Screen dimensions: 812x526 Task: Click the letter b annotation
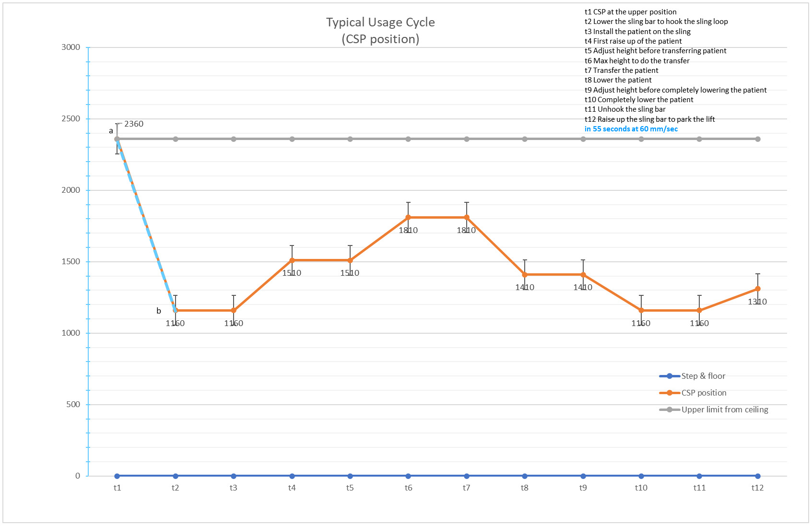[x=159, y=311]
